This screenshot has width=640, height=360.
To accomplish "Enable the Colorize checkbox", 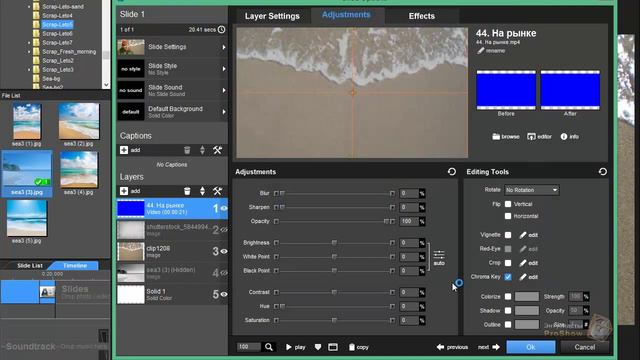I will pyautogui.click(x=508, y=297).
